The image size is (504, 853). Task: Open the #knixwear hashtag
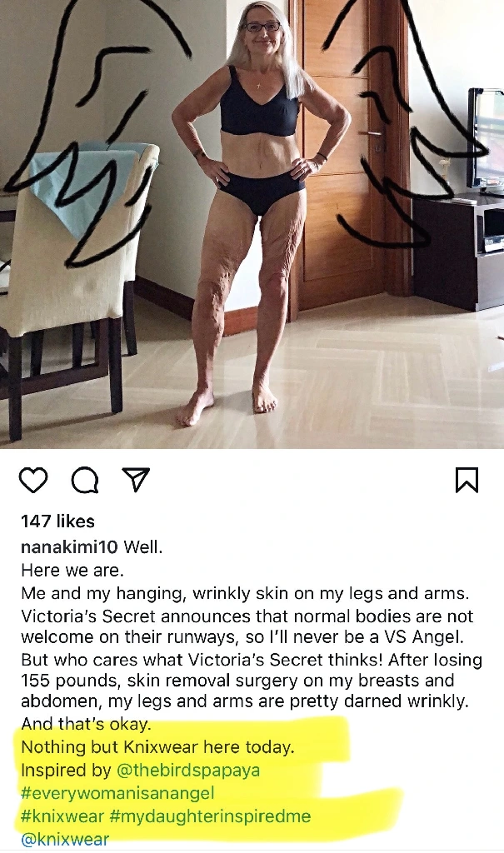pyautogui.click(x=62, y=816)
